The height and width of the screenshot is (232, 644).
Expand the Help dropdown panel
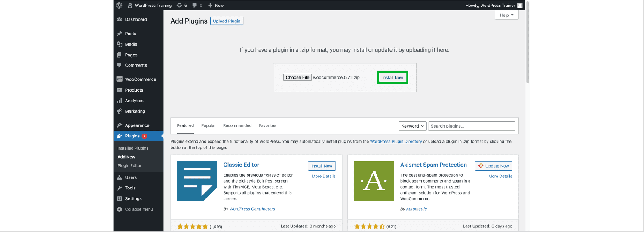click(506, 15)
